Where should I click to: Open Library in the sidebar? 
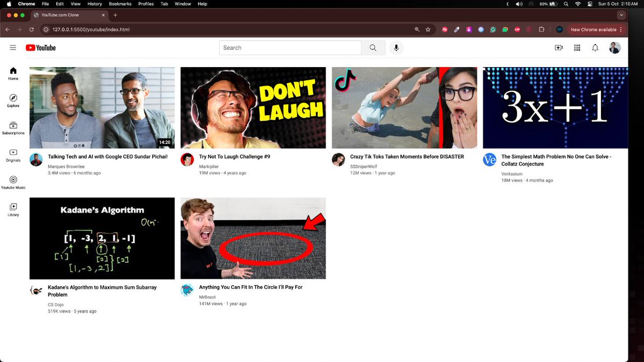pyautogui.click(x=13, y=209)
